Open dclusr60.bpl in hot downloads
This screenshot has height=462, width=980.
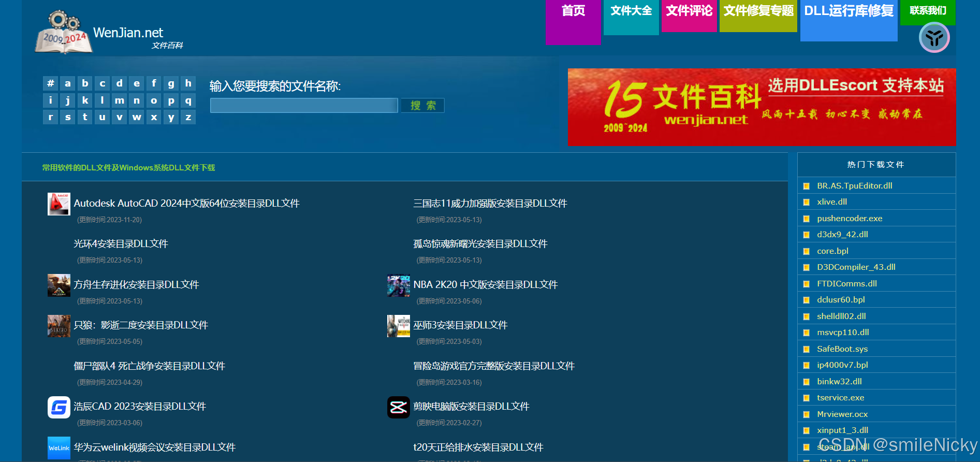841,300
